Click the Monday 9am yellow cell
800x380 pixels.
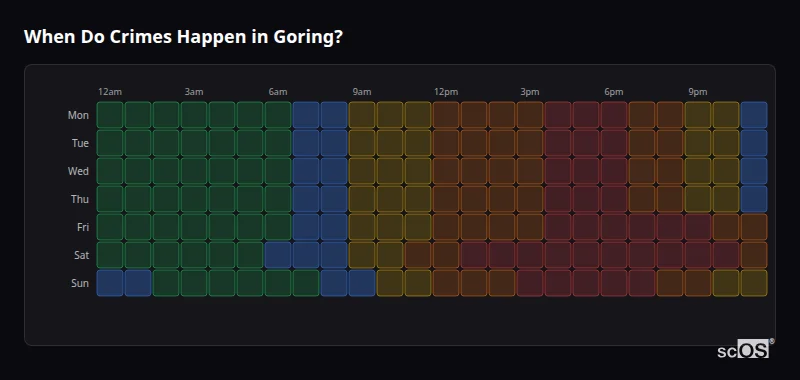(x=362, y=115)
